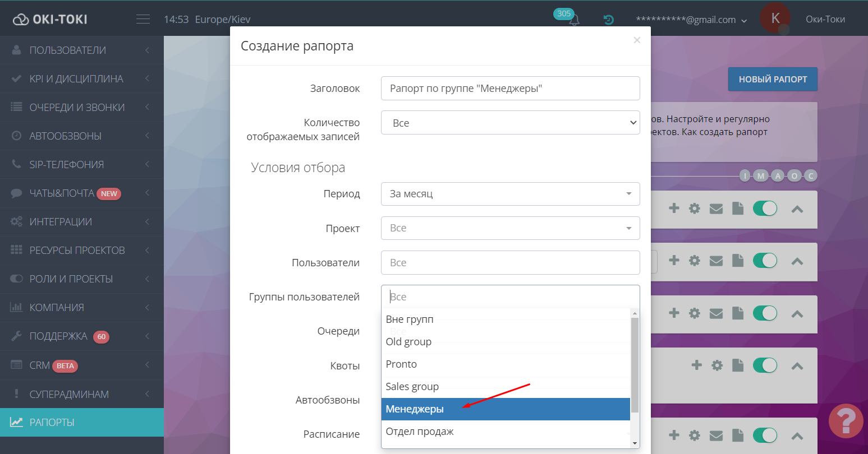Click the Оки-Токи user name in header
This screenshot has height=454, width=868.
tap(825, 19)
